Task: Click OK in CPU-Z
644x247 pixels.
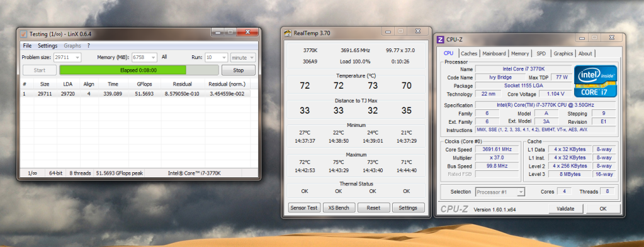Action: [x=602, y=209]
